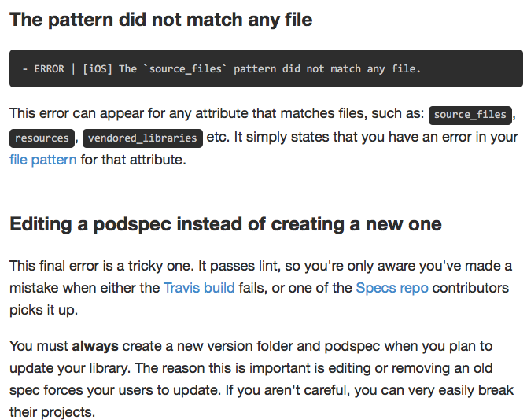The height and width of the screenshot is (420, 527).
Task: Click `source_files` inside the dark code block
Action: (x=185, y=69)
